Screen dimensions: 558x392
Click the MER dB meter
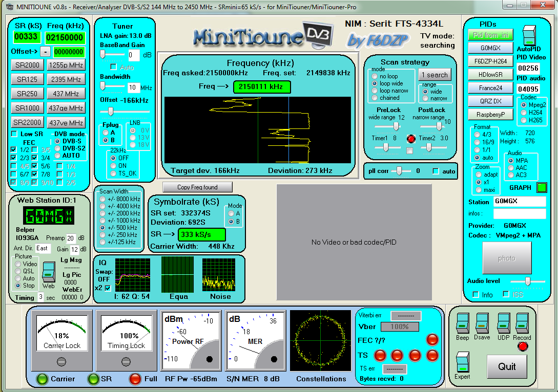click(256, 340)
